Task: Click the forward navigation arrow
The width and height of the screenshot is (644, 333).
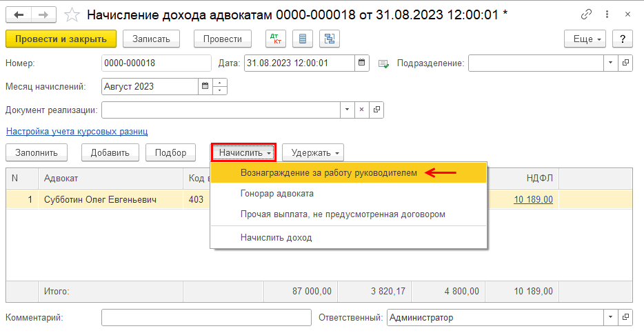Action: [43, 14]
